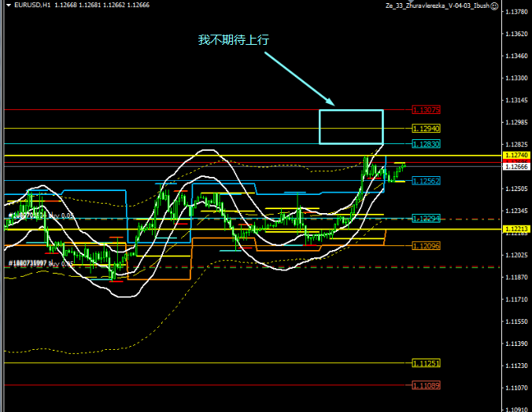
Task: Select the cyan arrow drawing object
Action: pos(299,77)
